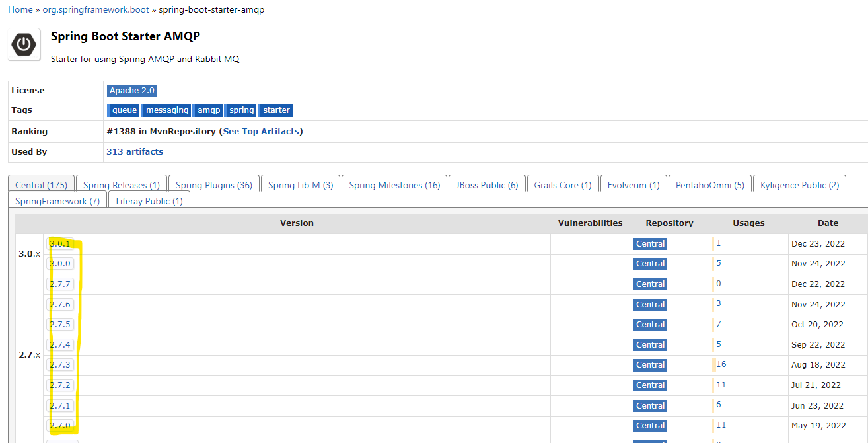This screenshot has height=443, width=868.
Task: Click Central repository badge for version 2.7.5
Action: (651, 325)
